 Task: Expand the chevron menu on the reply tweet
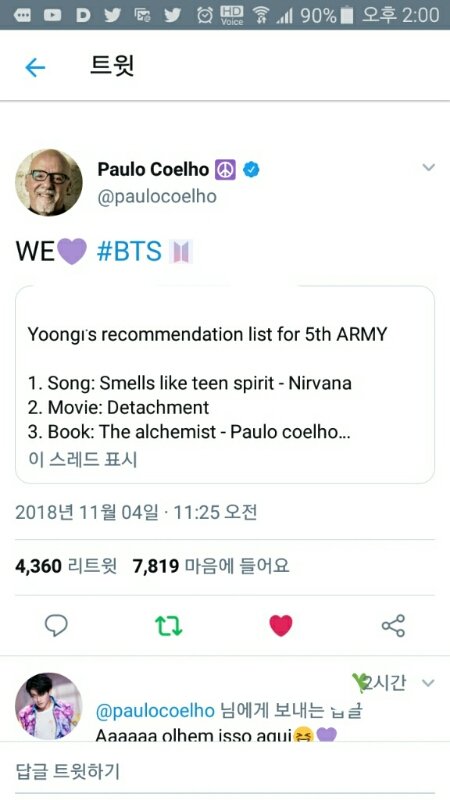click(429, 683)
